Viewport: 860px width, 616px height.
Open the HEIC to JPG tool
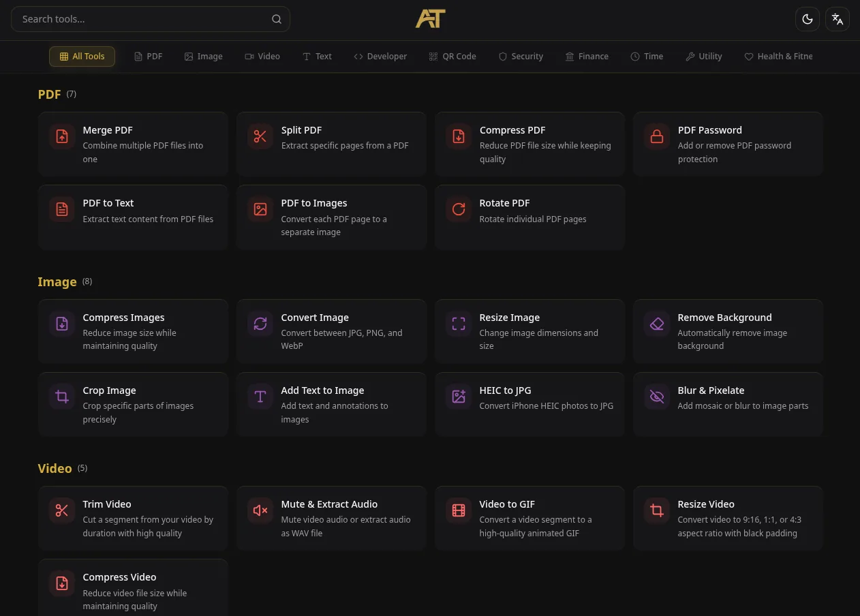[529, 404]
